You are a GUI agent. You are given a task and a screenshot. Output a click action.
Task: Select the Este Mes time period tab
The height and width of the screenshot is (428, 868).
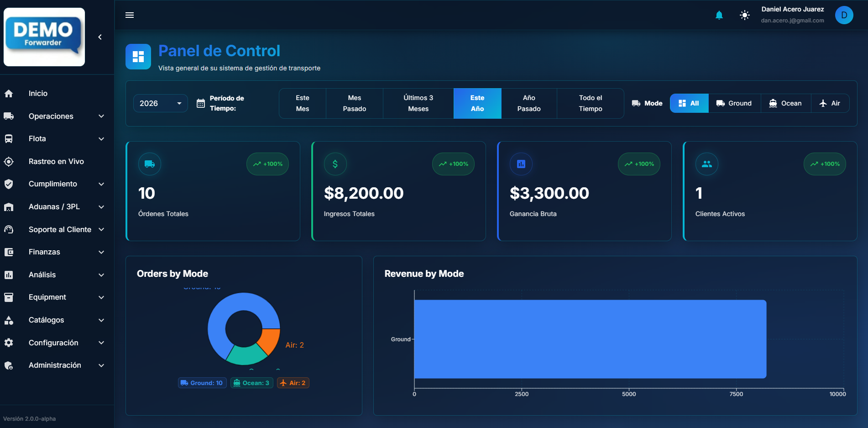coord(302,103)
